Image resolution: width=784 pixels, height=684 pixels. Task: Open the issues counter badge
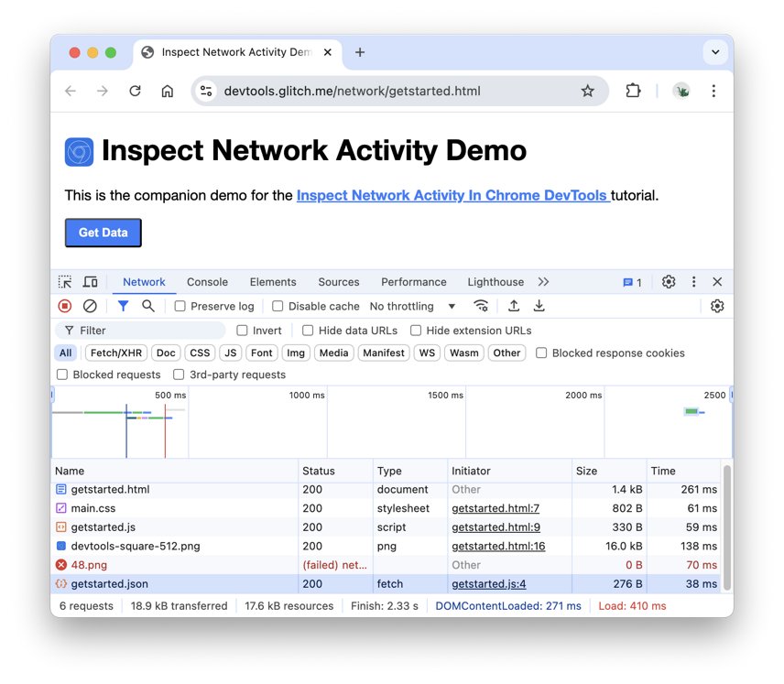633,283
